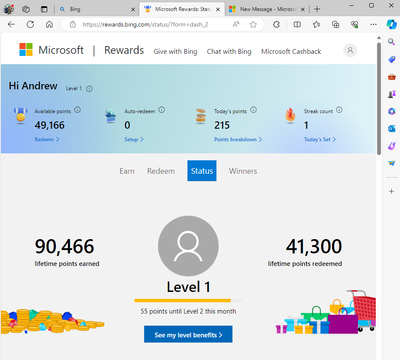400x360 pixels.
Task: Click the page vertical scrollbar
Action: [x=379, y=99]
